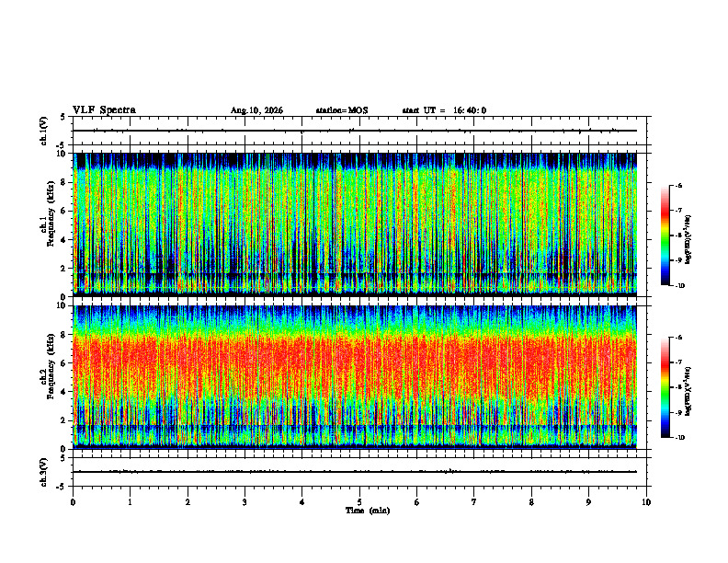This screenshot has width=728, height=563.
Task: Click the time-axis tick label "10" under the ch.3 panel
Action: click(646, 502)
